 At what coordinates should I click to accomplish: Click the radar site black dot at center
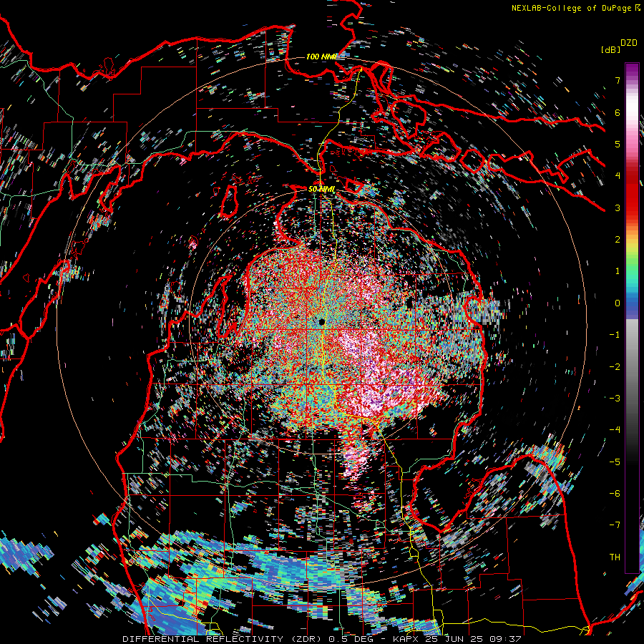click(321, 321)
